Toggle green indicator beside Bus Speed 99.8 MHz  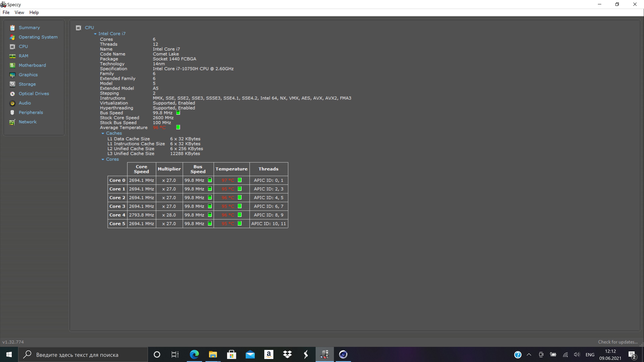coord(178,113)
